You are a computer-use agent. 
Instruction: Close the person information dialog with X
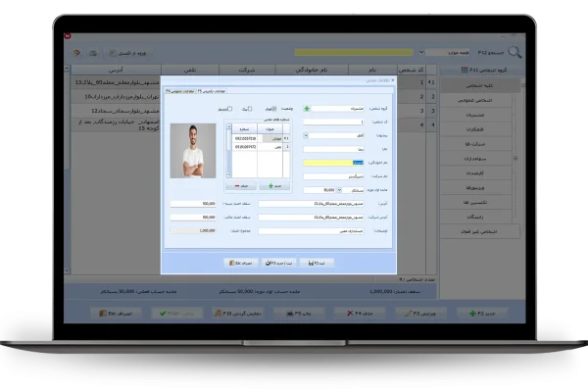click(x=392, y=80)
